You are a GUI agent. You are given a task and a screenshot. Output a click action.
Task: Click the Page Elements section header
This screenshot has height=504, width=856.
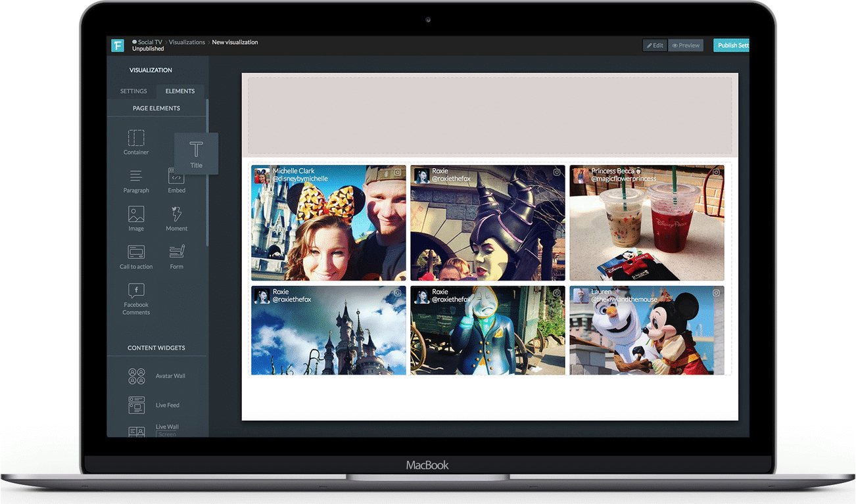(156, 108)
